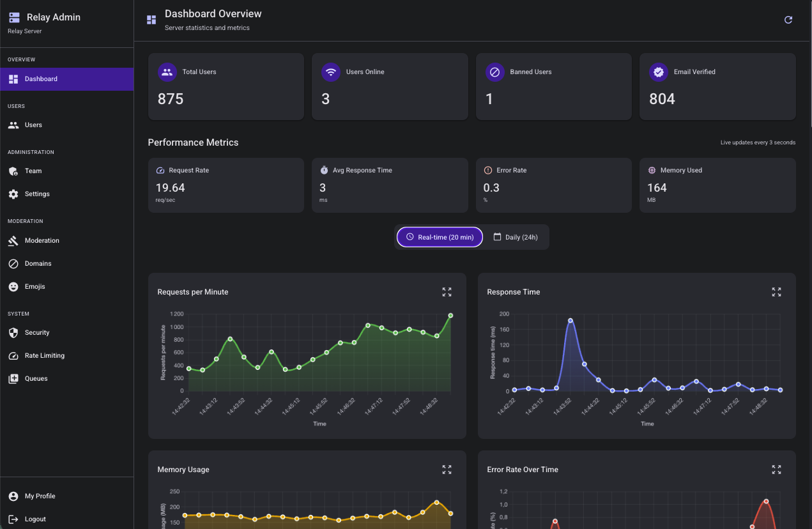Click the Email Verified badge icon
The width and height of the screenshot is (812, 529).
(x=659, y=72)
